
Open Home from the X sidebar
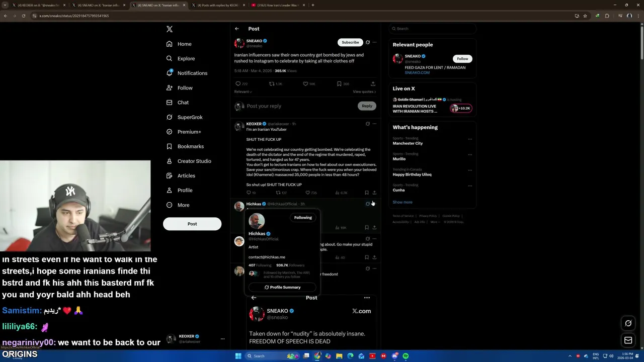pos(179,44)
